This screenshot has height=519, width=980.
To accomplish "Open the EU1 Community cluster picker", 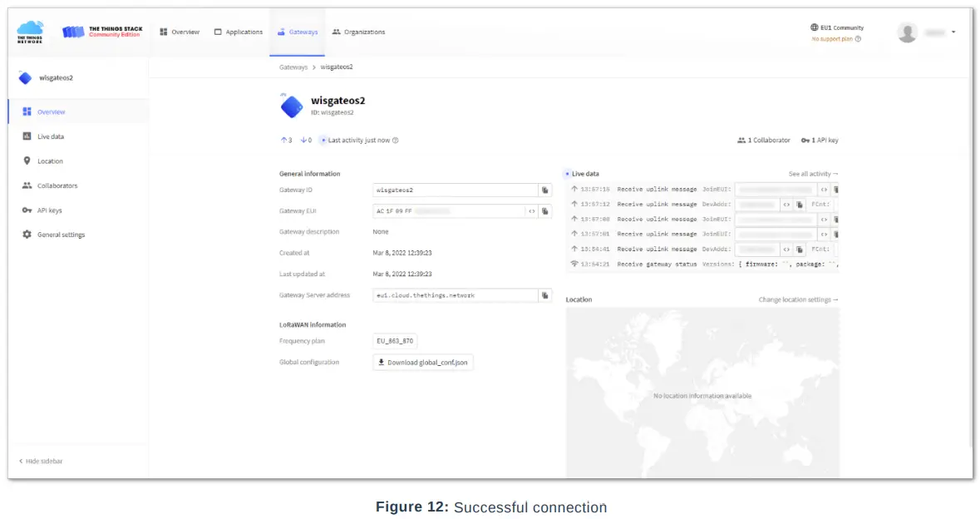I will pyautogui.click(x=837, y=27).
